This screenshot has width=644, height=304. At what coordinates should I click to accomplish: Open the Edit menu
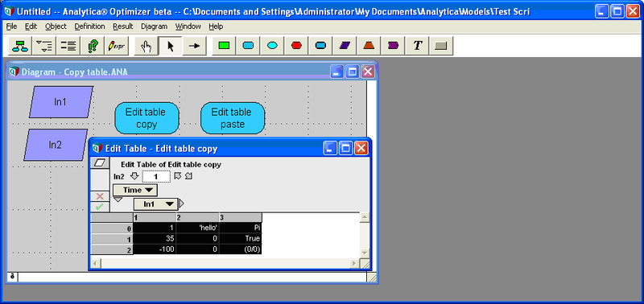tap(31, 27)
